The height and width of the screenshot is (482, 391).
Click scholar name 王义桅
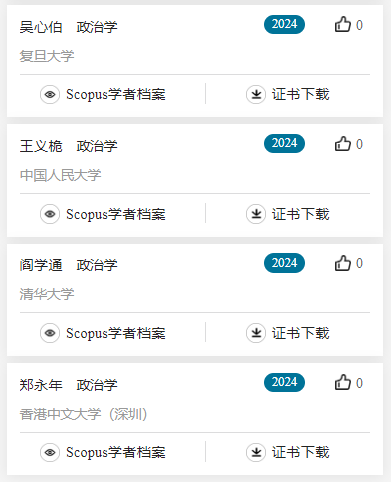41,146
